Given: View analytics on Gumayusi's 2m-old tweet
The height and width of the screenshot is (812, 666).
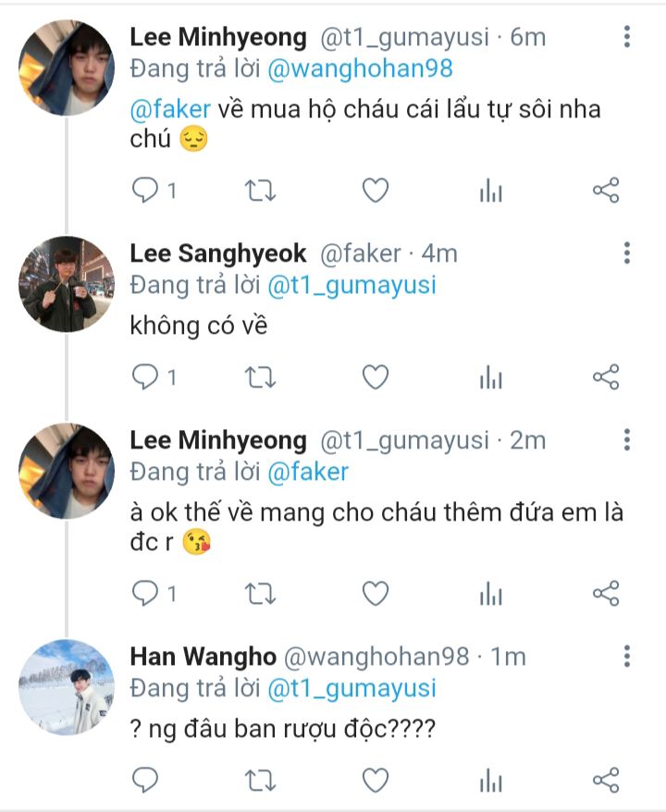Looking at the screenshot, I should (490, 594).
